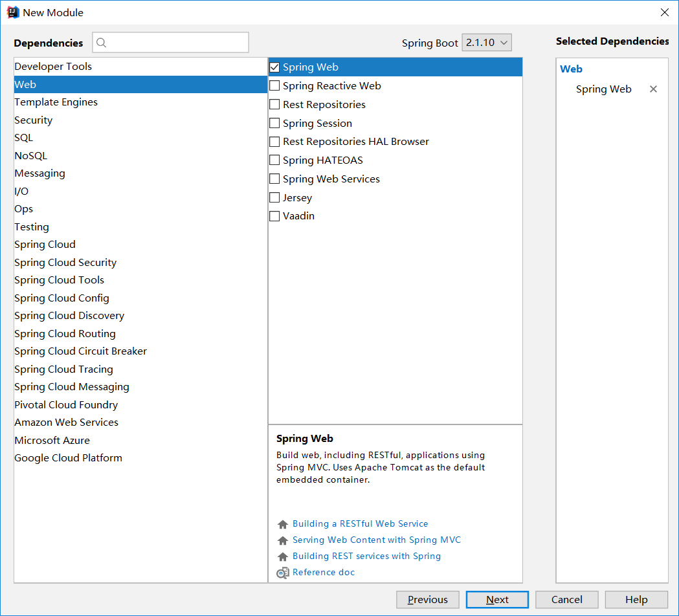Tick the Spring HATEOAS checkbox

(274, 160)
